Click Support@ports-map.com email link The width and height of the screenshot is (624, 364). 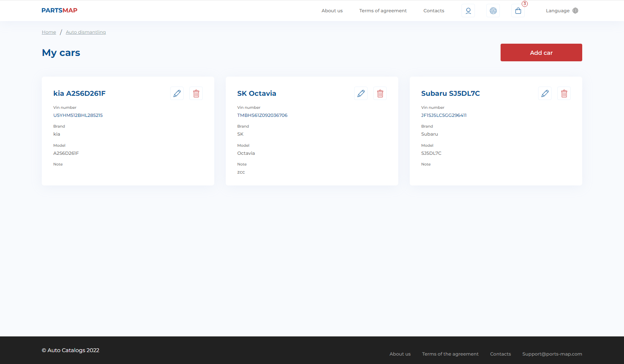click(x=552, y=354)
